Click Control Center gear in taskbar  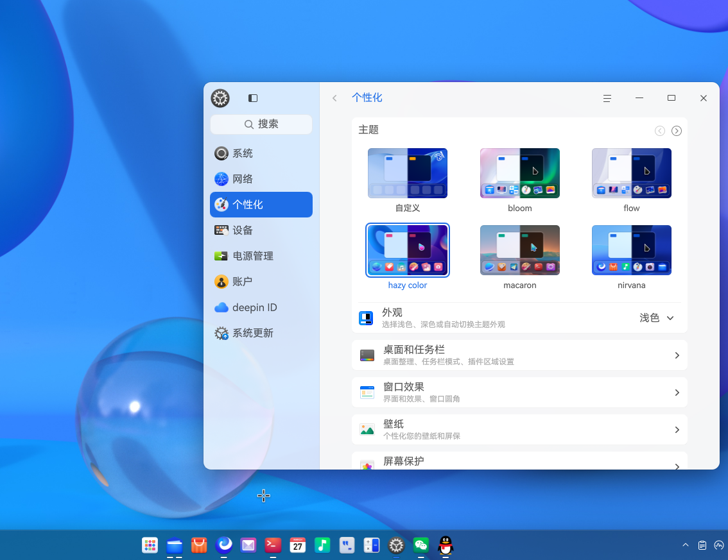pyautogui.click(x=396, y=545)
